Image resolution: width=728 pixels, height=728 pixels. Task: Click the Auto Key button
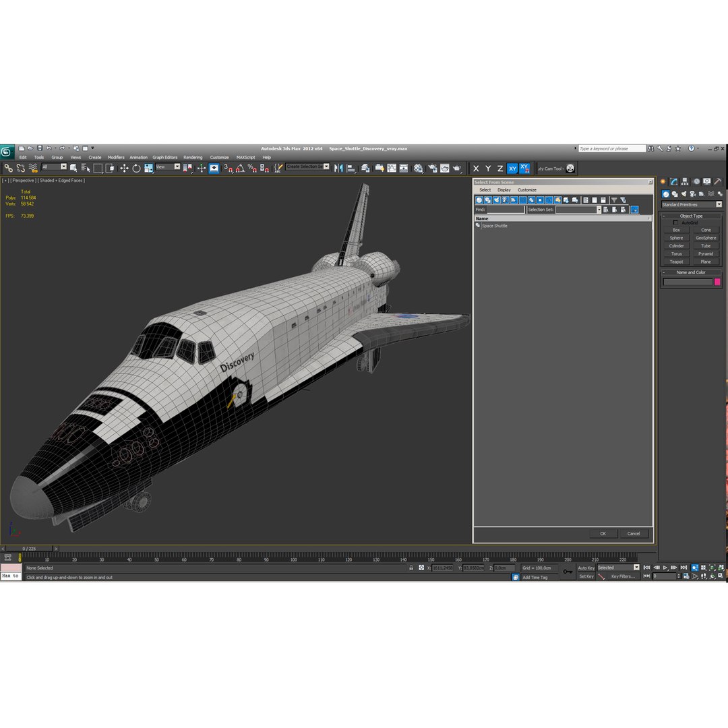point(586,568)
